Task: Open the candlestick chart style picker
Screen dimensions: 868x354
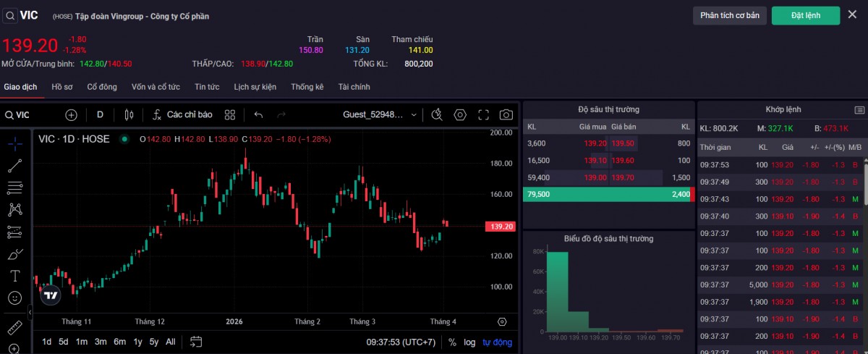Action: click(129, 114)
